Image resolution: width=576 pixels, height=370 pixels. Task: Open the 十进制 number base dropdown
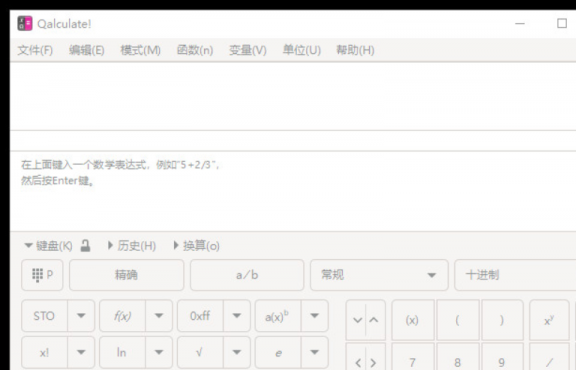[x=515, y=275]
